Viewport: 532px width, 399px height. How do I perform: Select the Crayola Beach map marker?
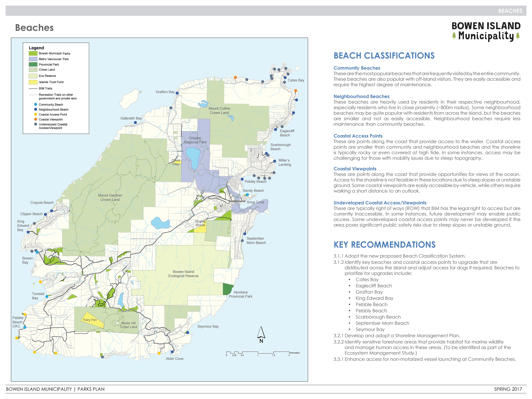click(x=51, y=211)
